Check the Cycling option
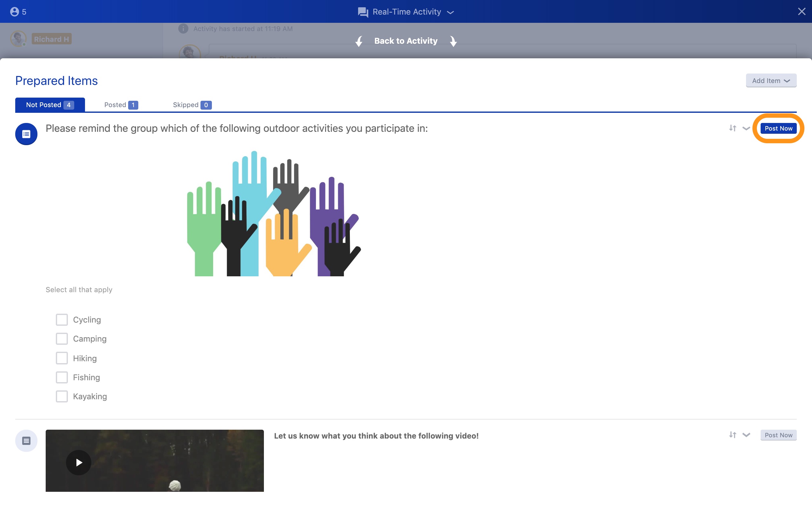 pyautogui.click(x=62, y=319)
